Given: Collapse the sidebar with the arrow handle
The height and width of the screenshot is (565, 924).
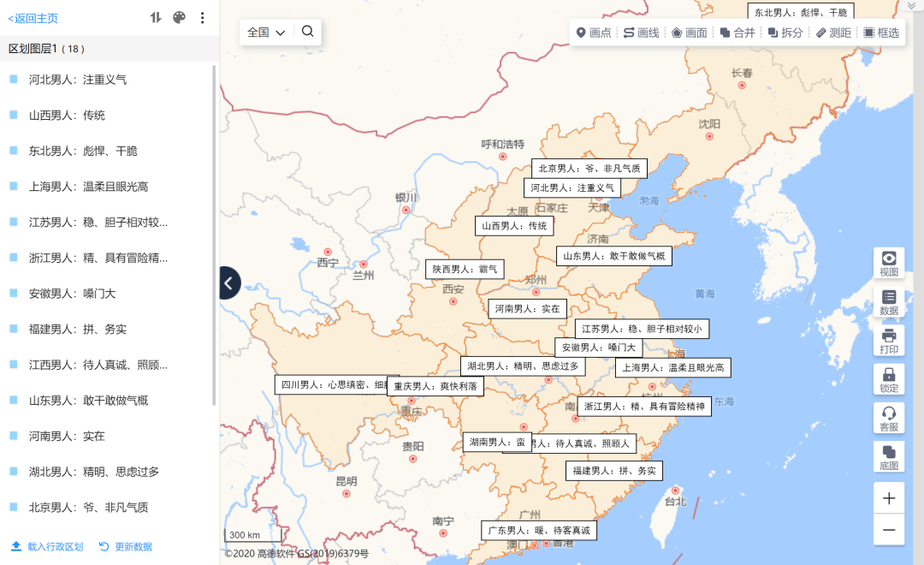Looking at the screenshot, I should coord(229,282).
